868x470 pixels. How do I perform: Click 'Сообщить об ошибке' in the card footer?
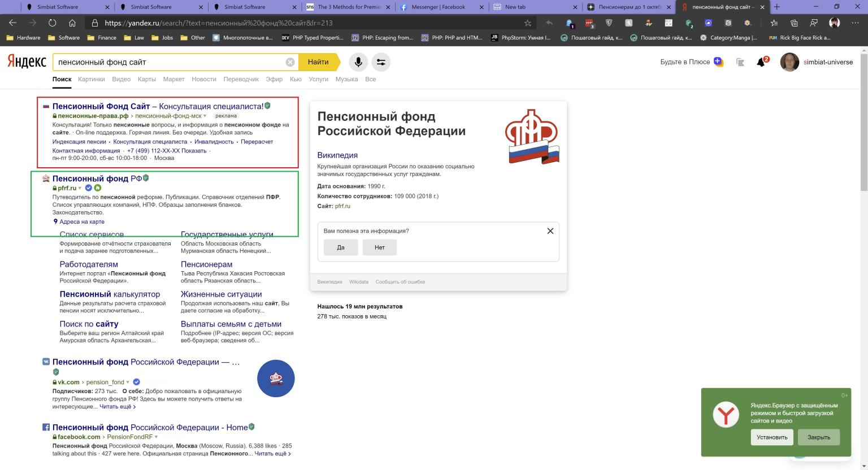[401, 282]
